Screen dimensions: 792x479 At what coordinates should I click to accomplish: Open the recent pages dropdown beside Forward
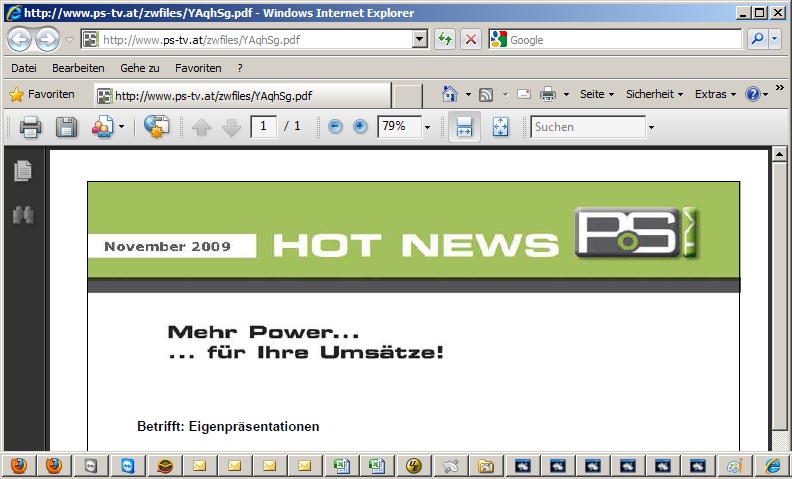[70, 40]
